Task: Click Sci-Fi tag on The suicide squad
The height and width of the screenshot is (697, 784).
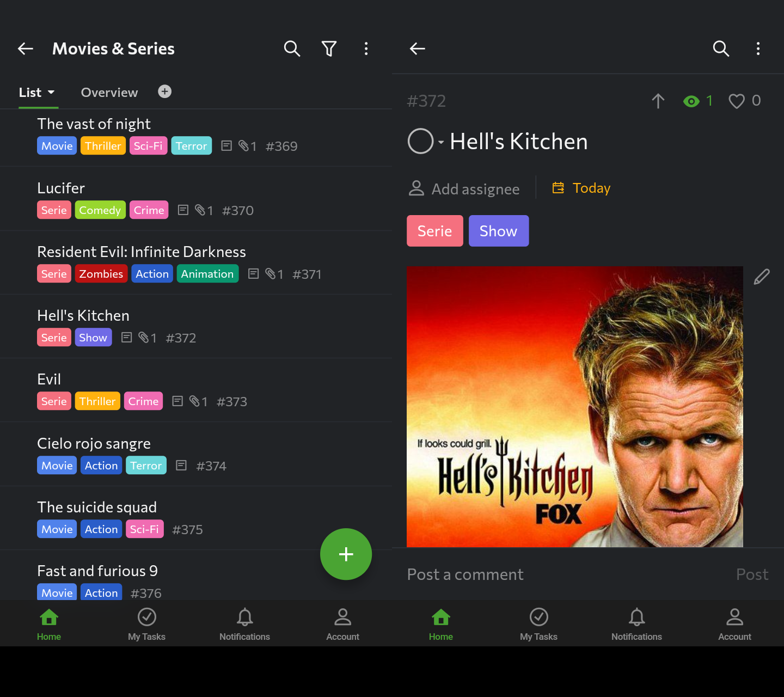Action: [x=144, y=529]
